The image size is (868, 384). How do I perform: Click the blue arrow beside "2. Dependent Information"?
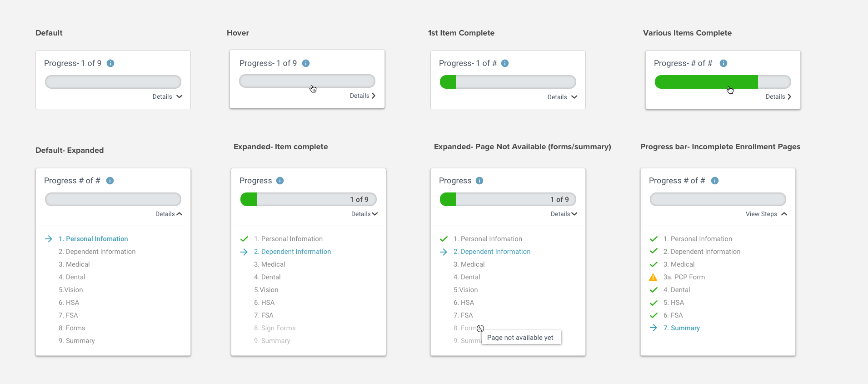pyautogui.click(x=244, y=252)
